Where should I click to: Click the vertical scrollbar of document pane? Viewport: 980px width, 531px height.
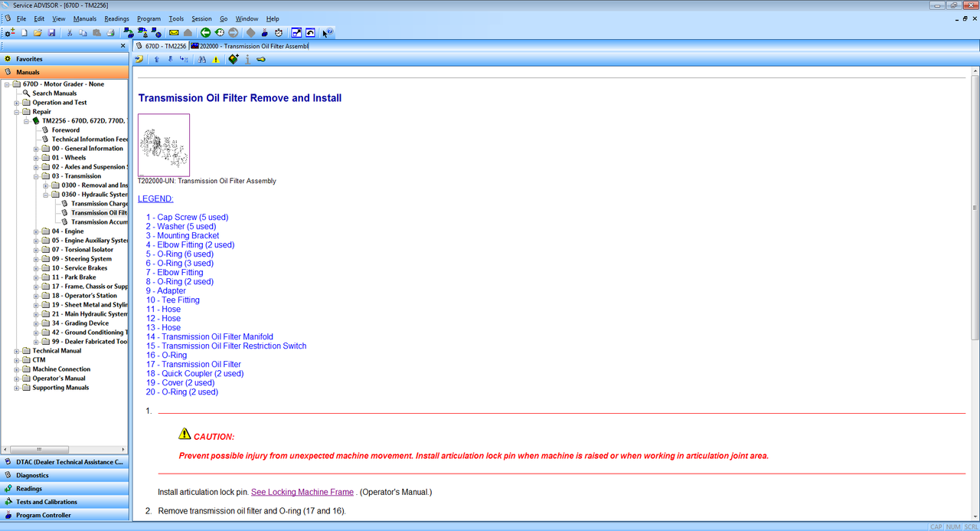(975, 207)
